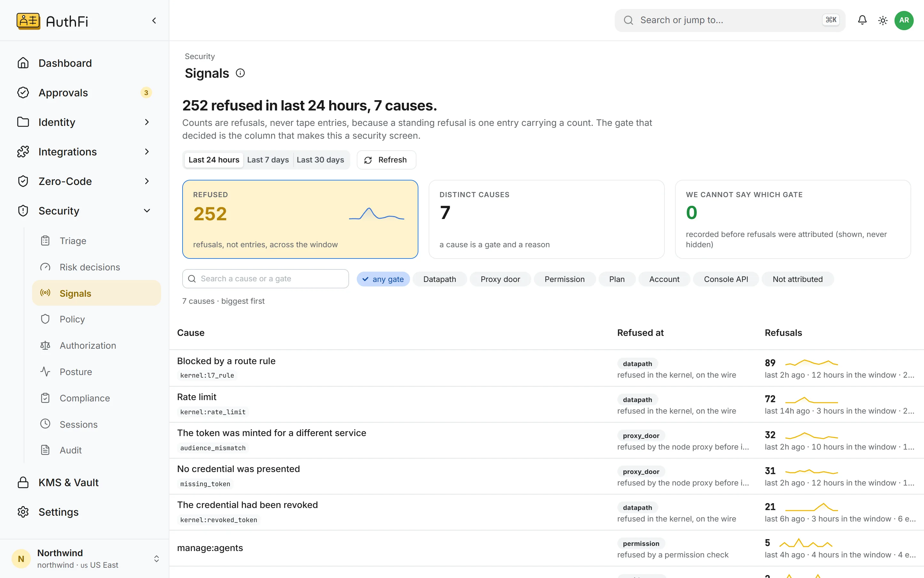Open the Audit page

pos(96,450)
